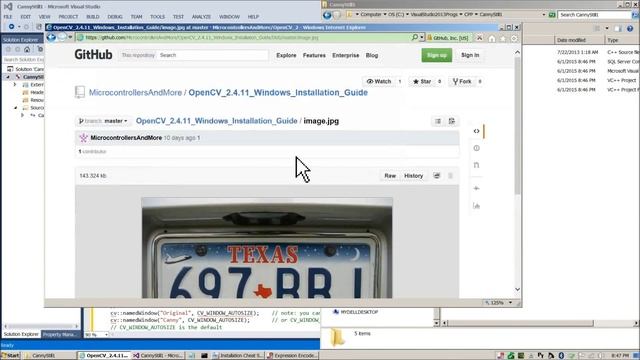This screenshot has height=360, width=640.
Task: Sort by Date modified column header
Action: [579, 40]
